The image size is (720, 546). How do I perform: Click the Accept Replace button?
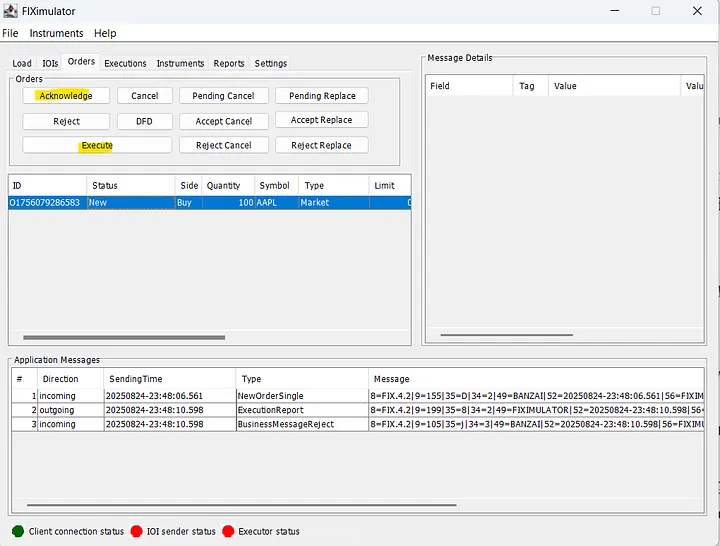coord(322,120)
